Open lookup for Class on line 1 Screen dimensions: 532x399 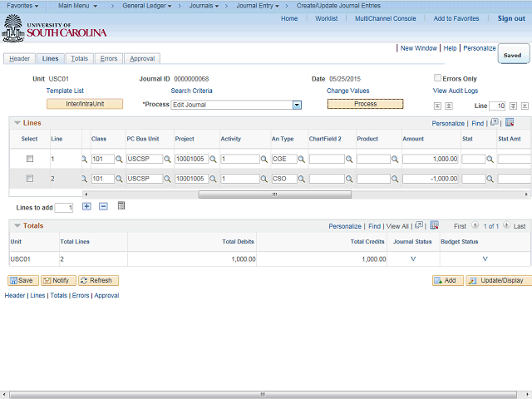119,159
